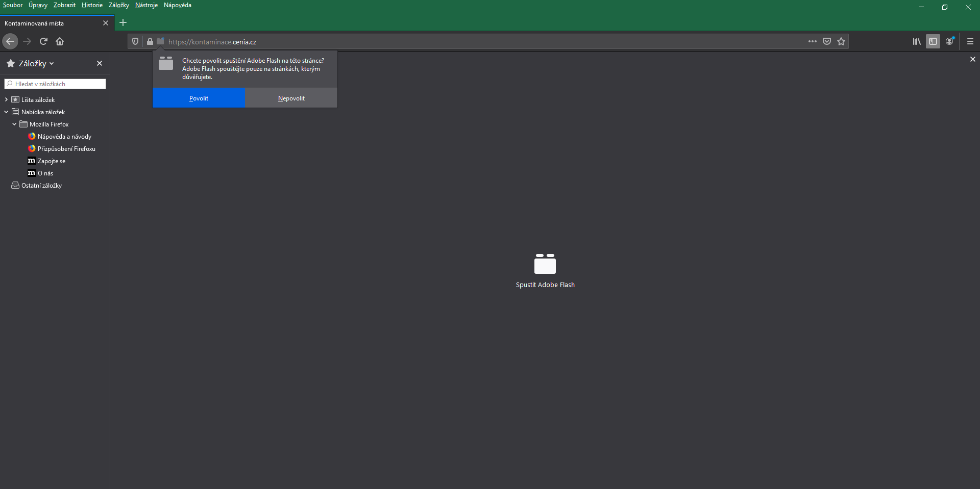Open the Library icon in toolbar

coord(917,41)
